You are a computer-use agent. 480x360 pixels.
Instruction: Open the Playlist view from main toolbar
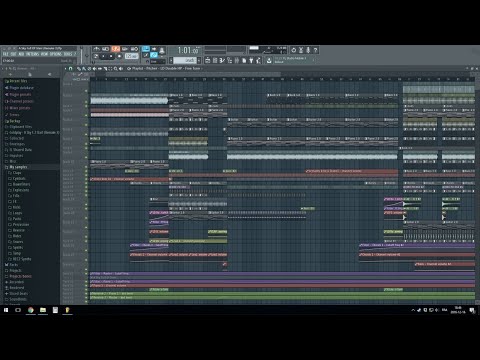pos(208,60)
